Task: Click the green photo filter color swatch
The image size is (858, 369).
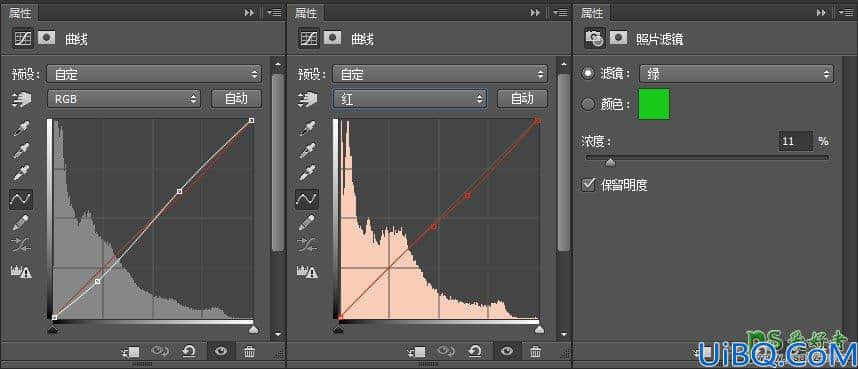Action: point(654,104)
